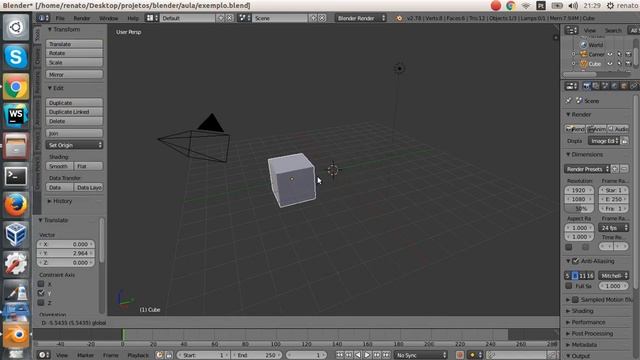Click the timeline End frame 250 field

click(256, 355)
